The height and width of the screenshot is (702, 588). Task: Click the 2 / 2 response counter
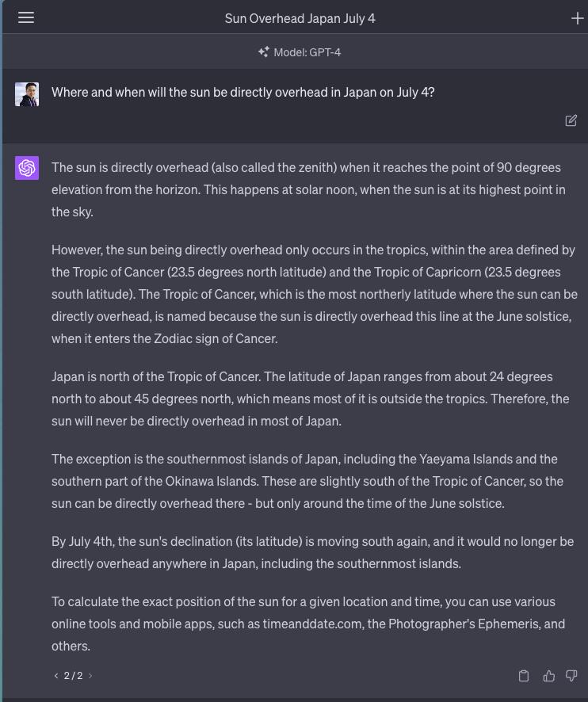click(x=73, y=676)
